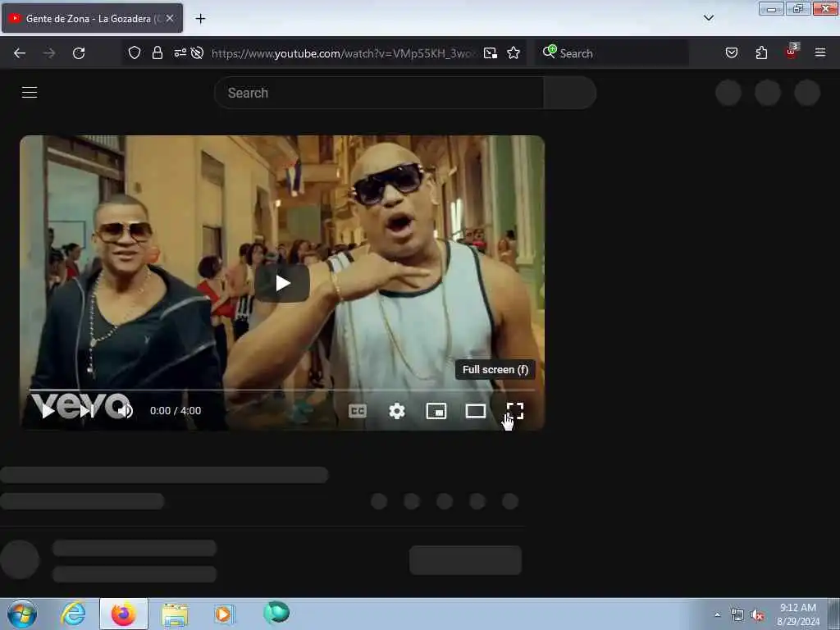This screenshot has width=840, height=630.
Task: Toggle closed captions CC button
Action: coord(358,411)
